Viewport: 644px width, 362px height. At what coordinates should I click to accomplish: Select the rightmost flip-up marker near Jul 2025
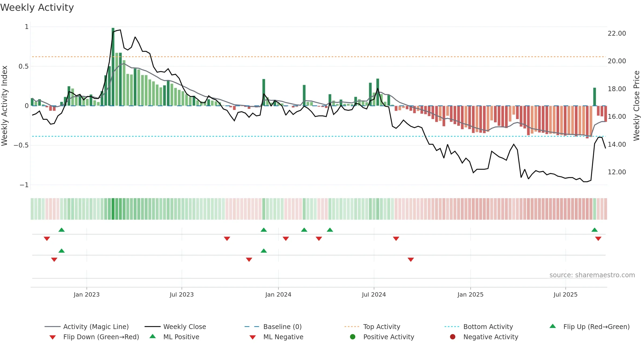[595, 230]
